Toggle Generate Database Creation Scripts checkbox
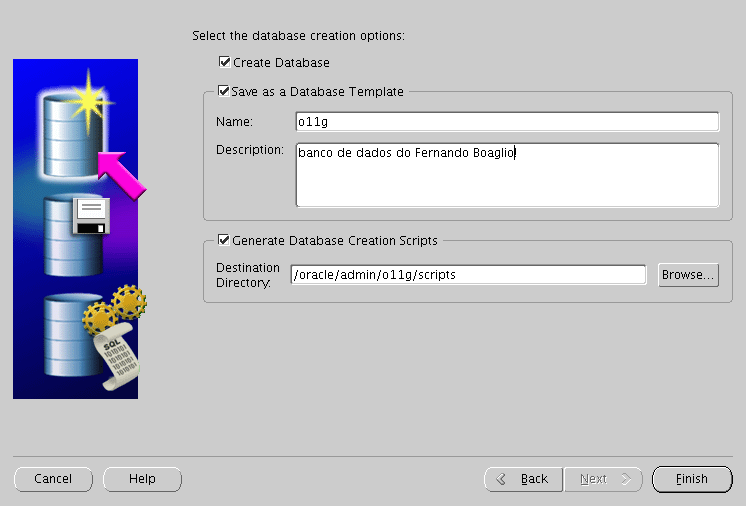 224,240
